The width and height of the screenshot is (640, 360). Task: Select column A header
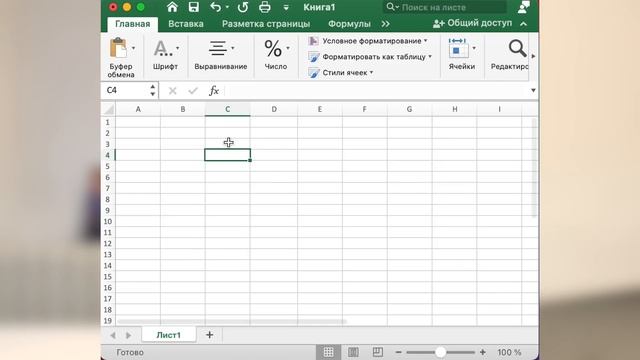point(138,109)
